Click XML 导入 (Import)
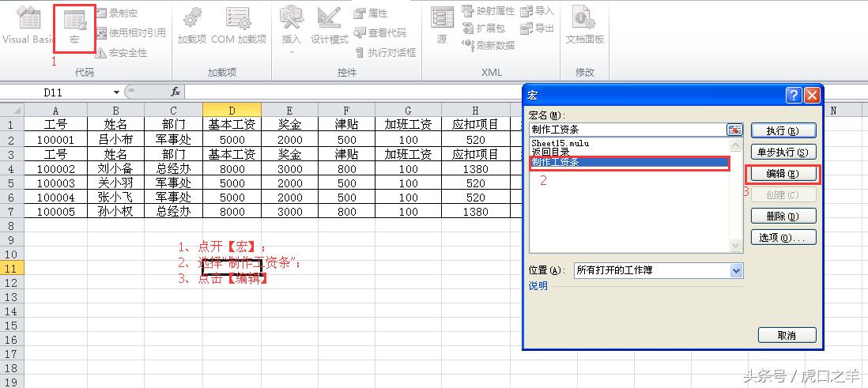The height and width of the screenshot is (388, 868). 537,10
